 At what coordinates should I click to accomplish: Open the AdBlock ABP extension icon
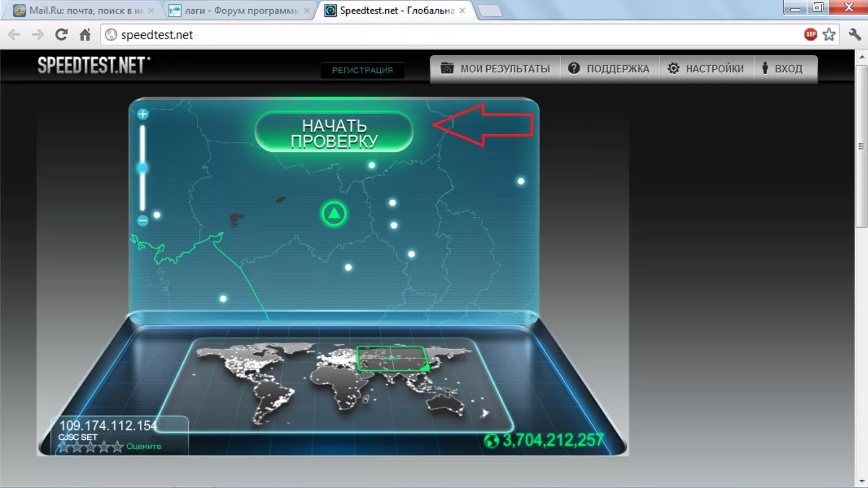pyautogui.click(x=810, y=35)
